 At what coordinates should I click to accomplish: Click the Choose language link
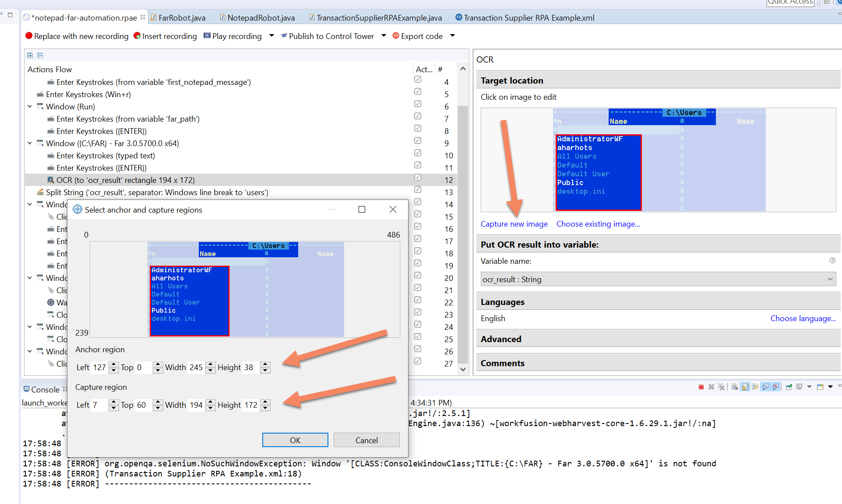click(803, 318)
